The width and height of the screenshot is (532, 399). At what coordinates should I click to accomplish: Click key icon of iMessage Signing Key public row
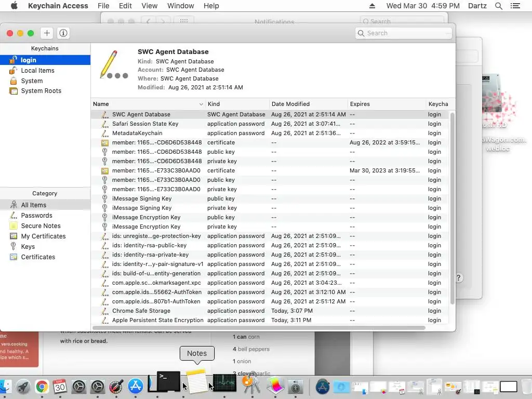click(x=105, y=199)
